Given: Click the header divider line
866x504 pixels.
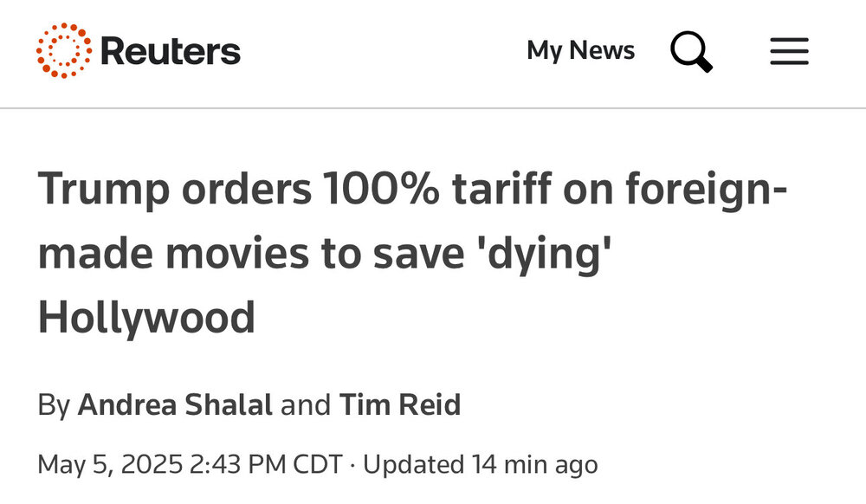Looking at the screenshot, I should [x=433, y=108].
